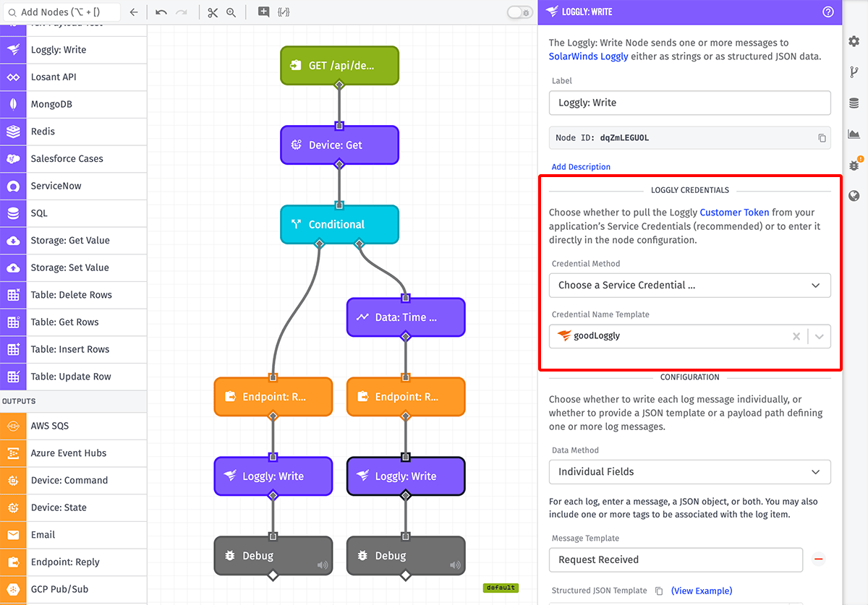Add a canvas note with the comment-plus icon

pos(263,12)
